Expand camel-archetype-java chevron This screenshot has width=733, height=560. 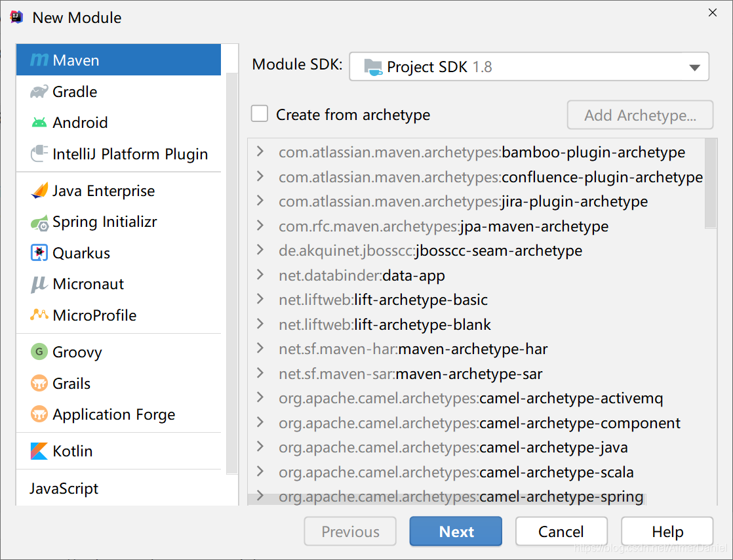pos(260,447)
